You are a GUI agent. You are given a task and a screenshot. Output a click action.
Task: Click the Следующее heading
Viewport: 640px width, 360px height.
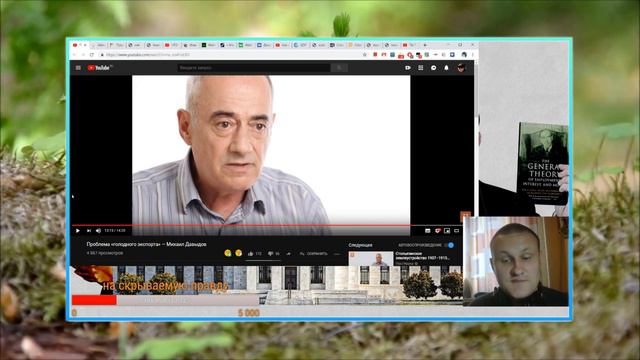tap(360, 245)
